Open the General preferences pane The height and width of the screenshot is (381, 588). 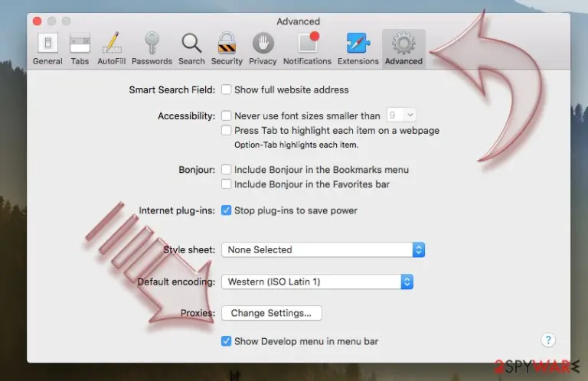(47, 49)
